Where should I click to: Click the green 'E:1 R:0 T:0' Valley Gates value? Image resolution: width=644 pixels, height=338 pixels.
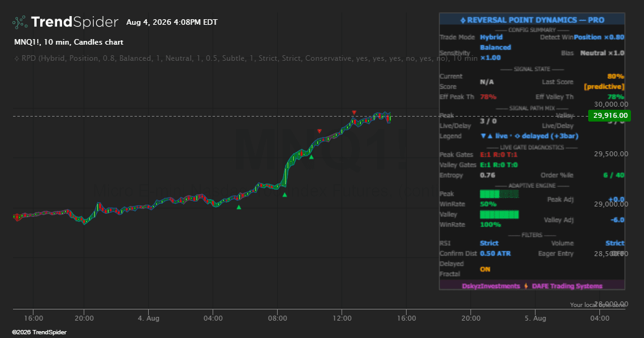pos(498,165)
